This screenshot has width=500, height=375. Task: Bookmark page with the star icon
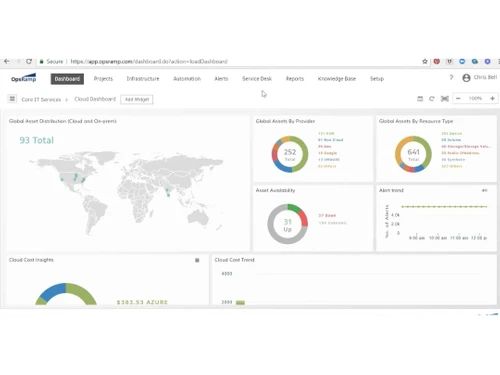point(425,61)
